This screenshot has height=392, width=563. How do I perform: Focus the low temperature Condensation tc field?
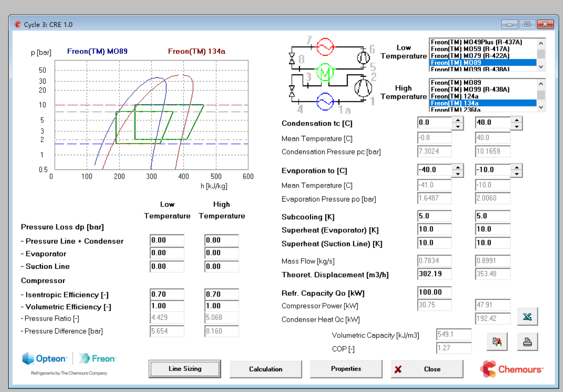click(x=434, y=123)
